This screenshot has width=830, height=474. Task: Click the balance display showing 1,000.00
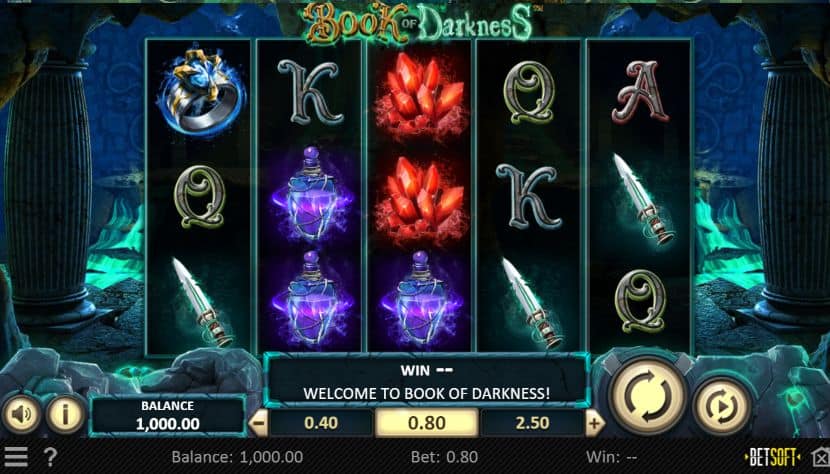(x=167, y=416)
